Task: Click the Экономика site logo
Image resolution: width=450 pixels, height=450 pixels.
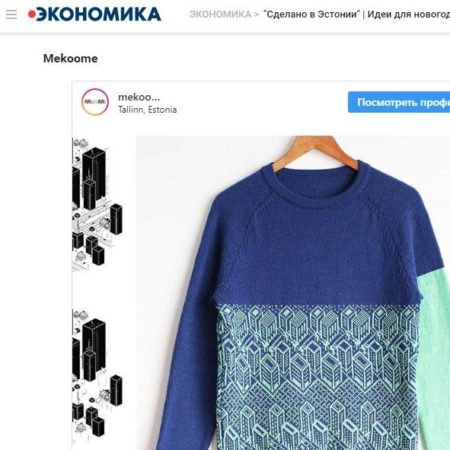Action: (94, 14)
